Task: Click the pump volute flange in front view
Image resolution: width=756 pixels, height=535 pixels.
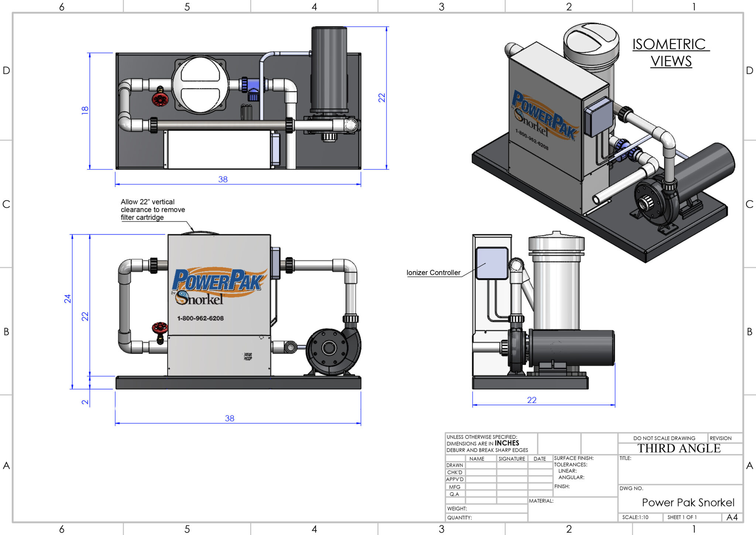Action: (x=329, y=348)
